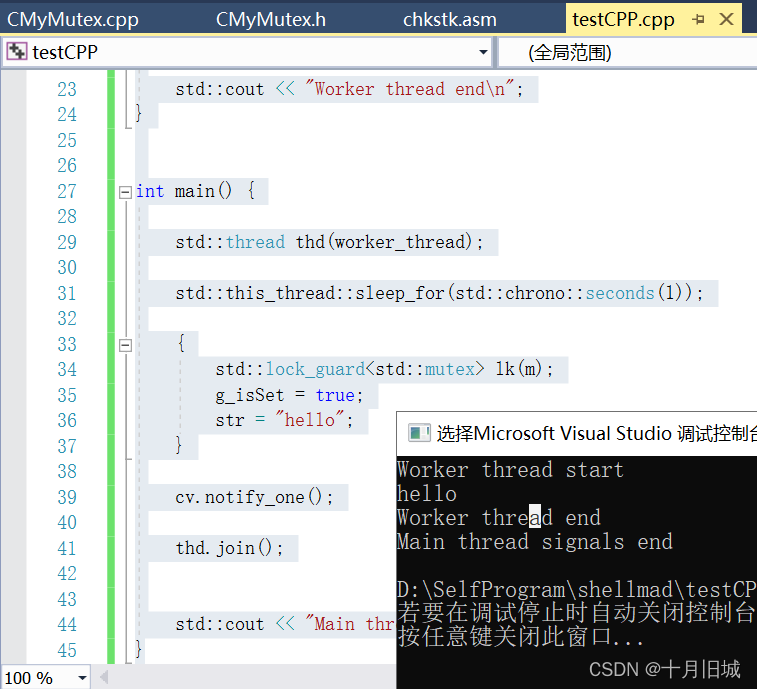Click the 'seconds' keyword on line 31
This screenshot has width=757, height=689.
(620, 293)
